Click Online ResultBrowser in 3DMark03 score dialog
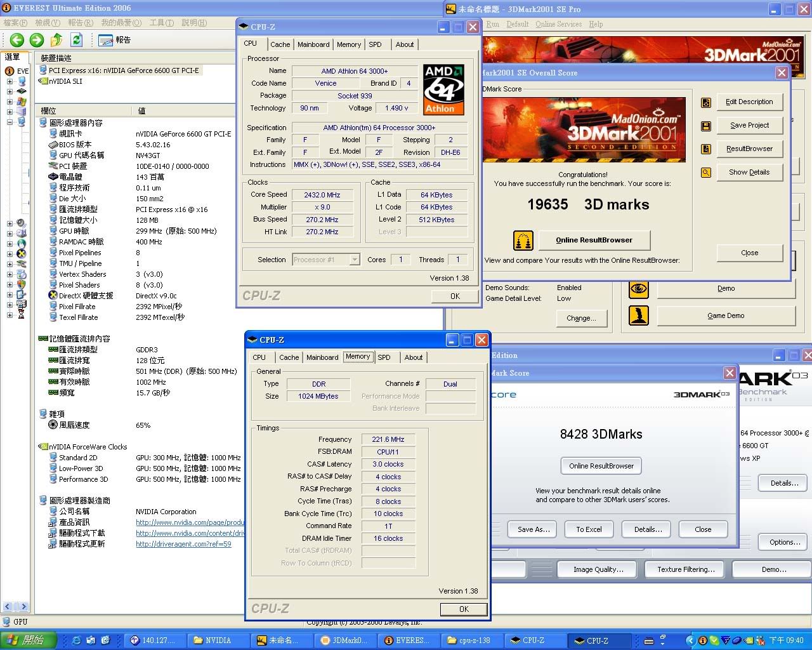This screenshot has width=812, height=650. [x=601, y=466]
